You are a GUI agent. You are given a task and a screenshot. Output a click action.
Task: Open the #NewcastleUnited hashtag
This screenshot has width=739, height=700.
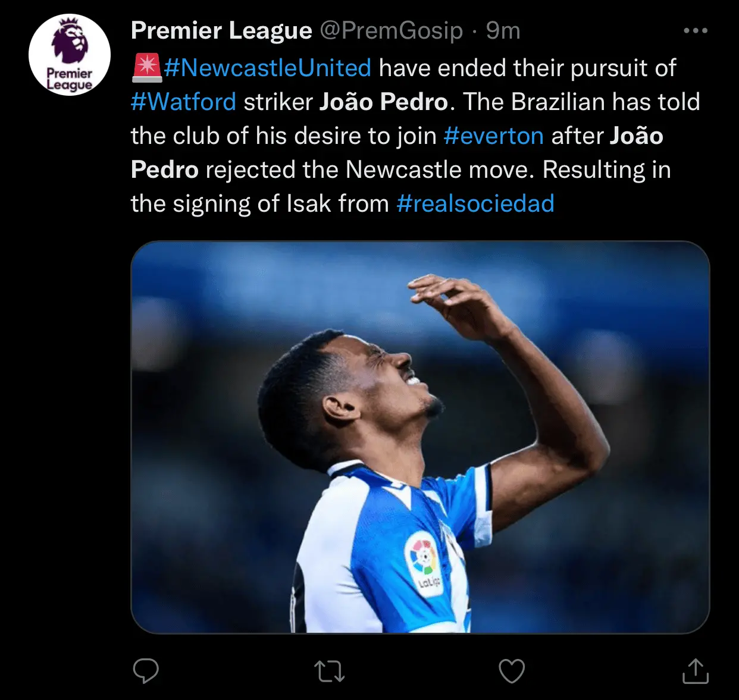click(268, 68)
